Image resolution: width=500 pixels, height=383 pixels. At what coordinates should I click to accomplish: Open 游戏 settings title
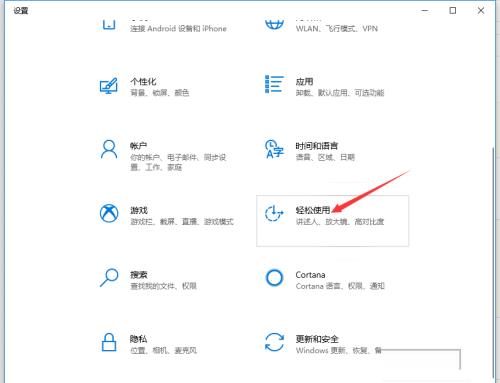[x=139, y=210]
